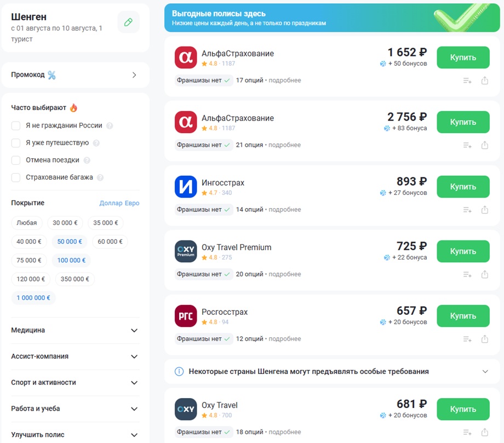The height and width of the screenshot is (443, 504).
Task: Expand Спорт и активности section
Action: click(75, 383)
